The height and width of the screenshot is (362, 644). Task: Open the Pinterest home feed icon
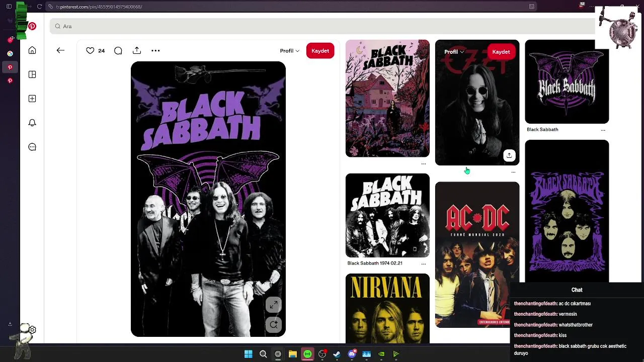point(32,50)
